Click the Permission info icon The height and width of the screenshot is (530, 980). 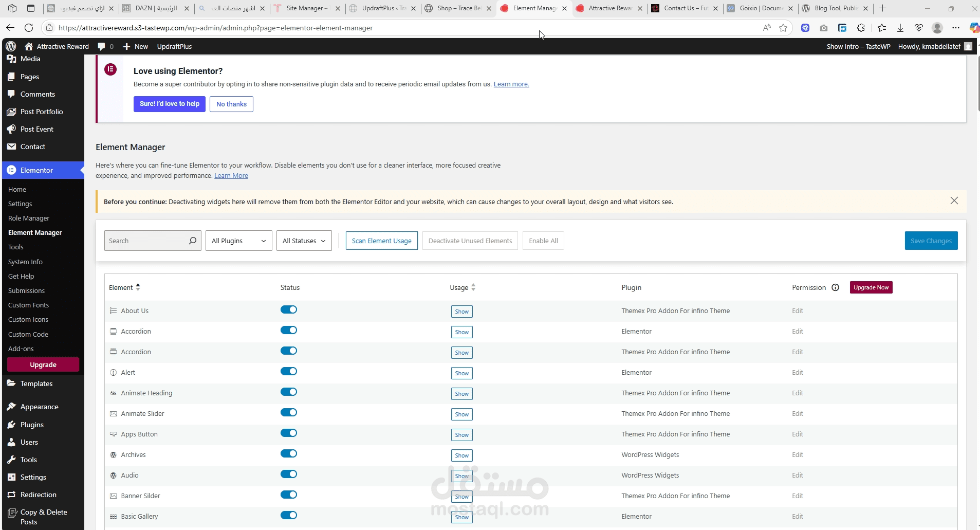(x=836, y=287)
